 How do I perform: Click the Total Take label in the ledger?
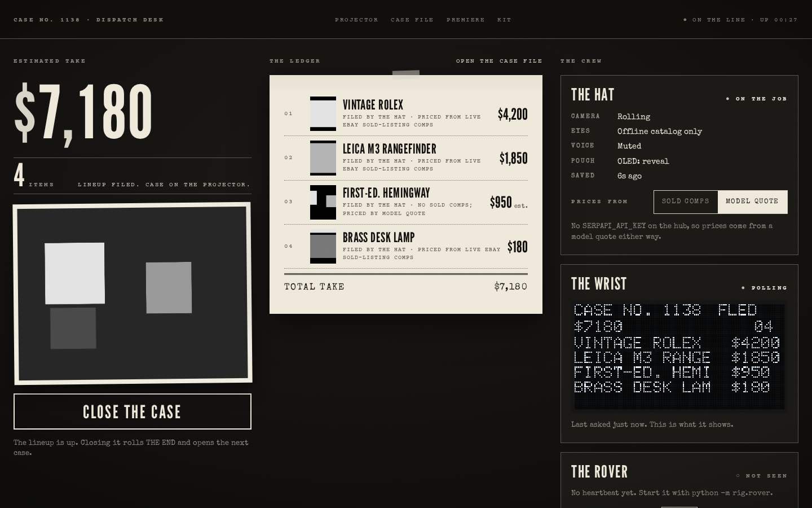point(314,287)
